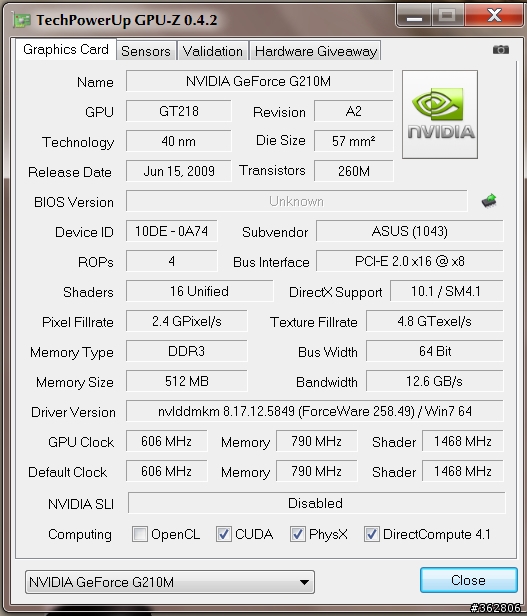Click the GPU Clock row Shader 1468 MHz field
The image size is (527, 616).
click(463, 441)
